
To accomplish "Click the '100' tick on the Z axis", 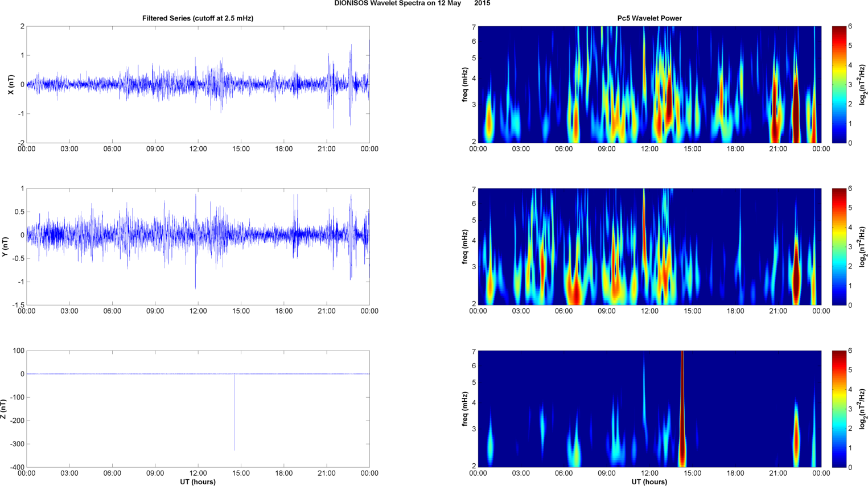I will point(19,351).
